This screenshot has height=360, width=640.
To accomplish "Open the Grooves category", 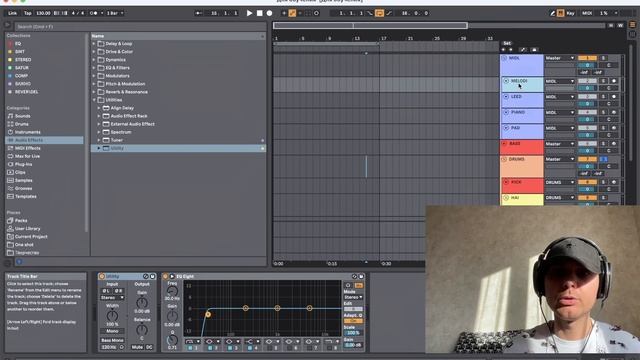I will (23, 188).
